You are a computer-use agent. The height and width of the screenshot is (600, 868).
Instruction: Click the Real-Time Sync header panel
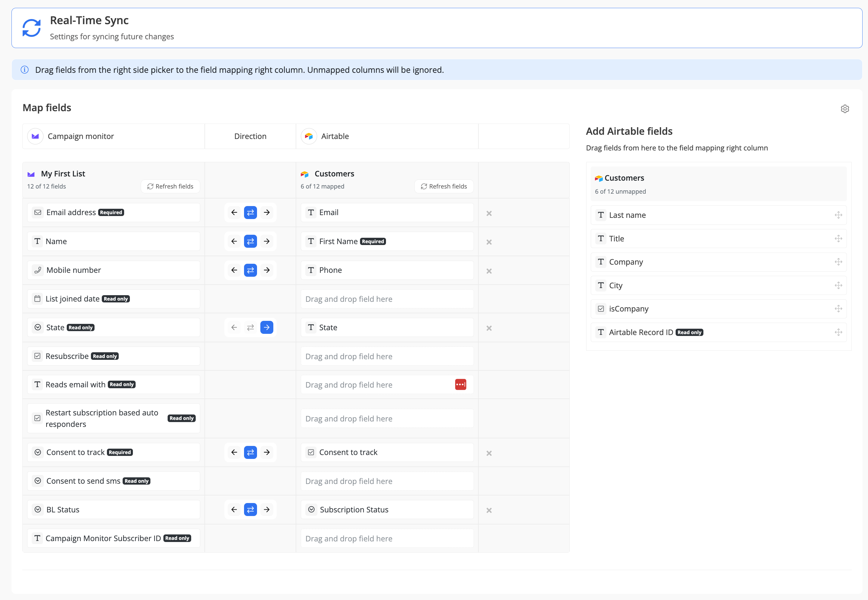437,28
